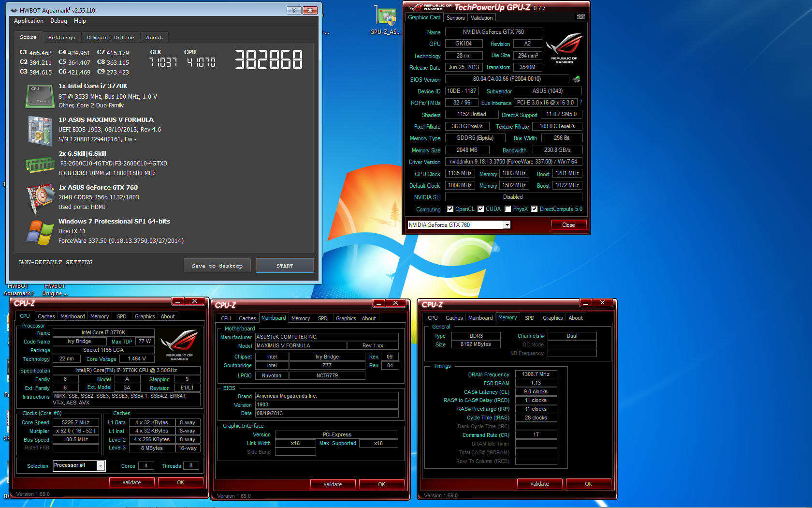Viewport: 812px width, 508px height.
Task: Open the Graphics tab in the CPU-Z Mainboard window
Action: coord(346,318)
